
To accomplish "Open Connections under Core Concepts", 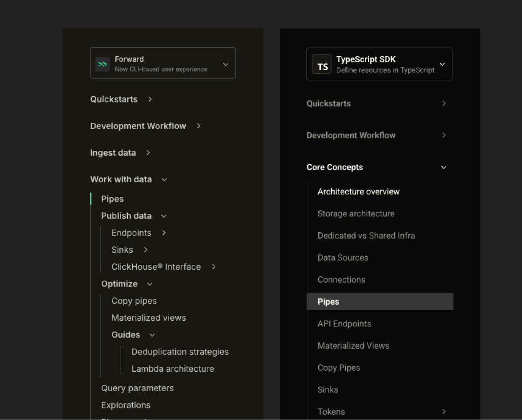I will click(341, 280).
